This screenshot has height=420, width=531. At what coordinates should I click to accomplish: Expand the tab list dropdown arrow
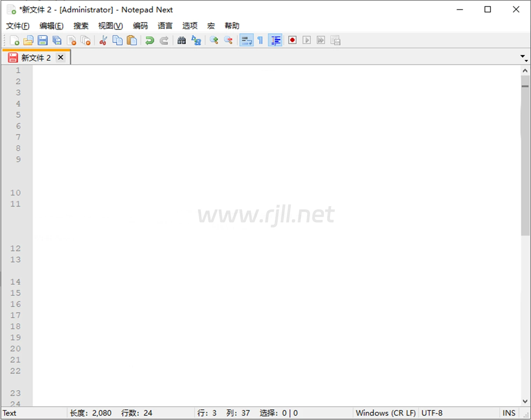[x=523, y=57]
